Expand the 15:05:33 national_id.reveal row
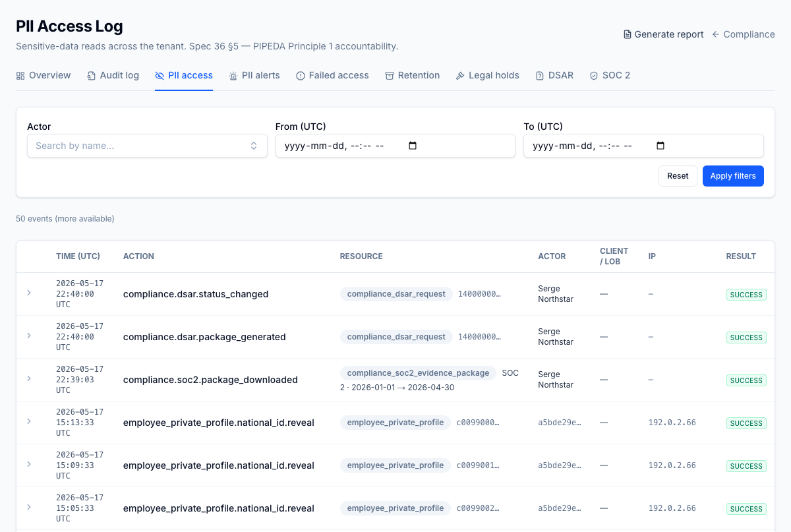The height and width of the screenshot is (532, 791). click(x=29, y=506)
